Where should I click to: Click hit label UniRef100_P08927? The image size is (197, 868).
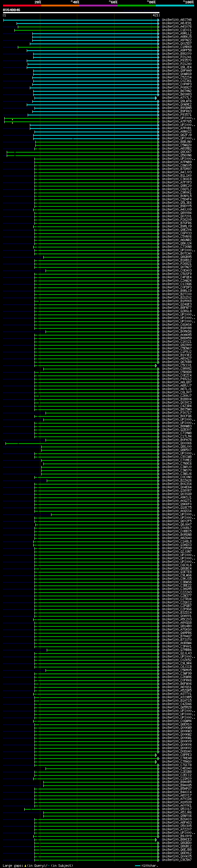click(x=177, y=88)
